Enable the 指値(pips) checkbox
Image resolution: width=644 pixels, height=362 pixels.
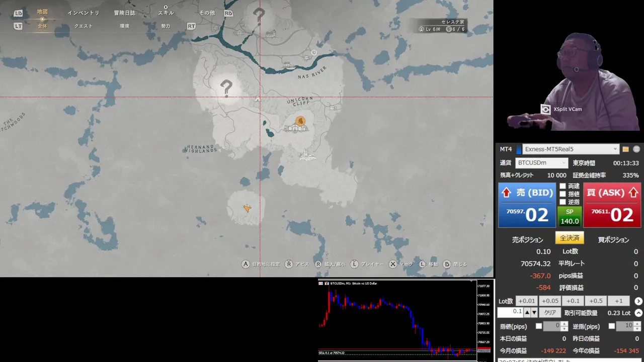pos(539,326)
